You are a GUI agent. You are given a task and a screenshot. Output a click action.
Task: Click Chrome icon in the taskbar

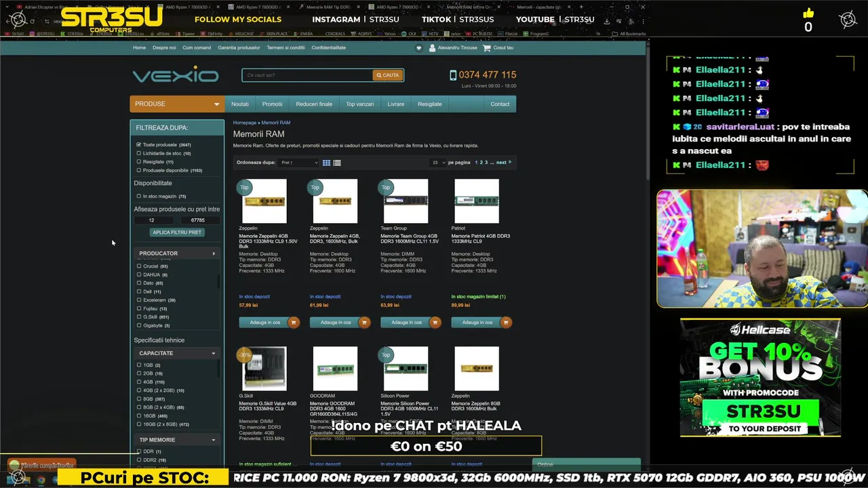tap(41, 480)
